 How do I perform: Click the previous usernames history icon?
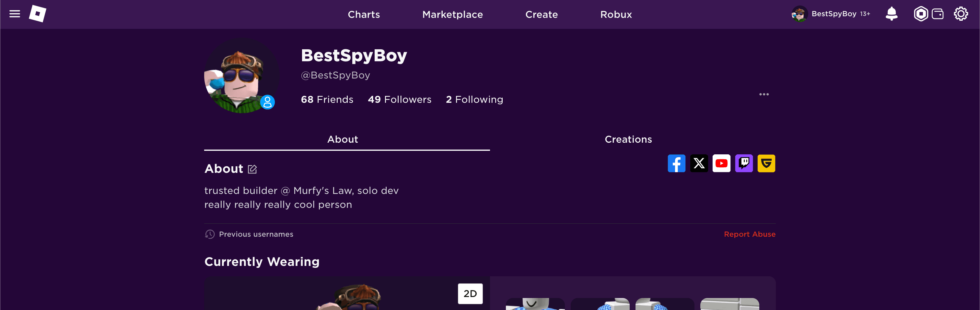210,234
